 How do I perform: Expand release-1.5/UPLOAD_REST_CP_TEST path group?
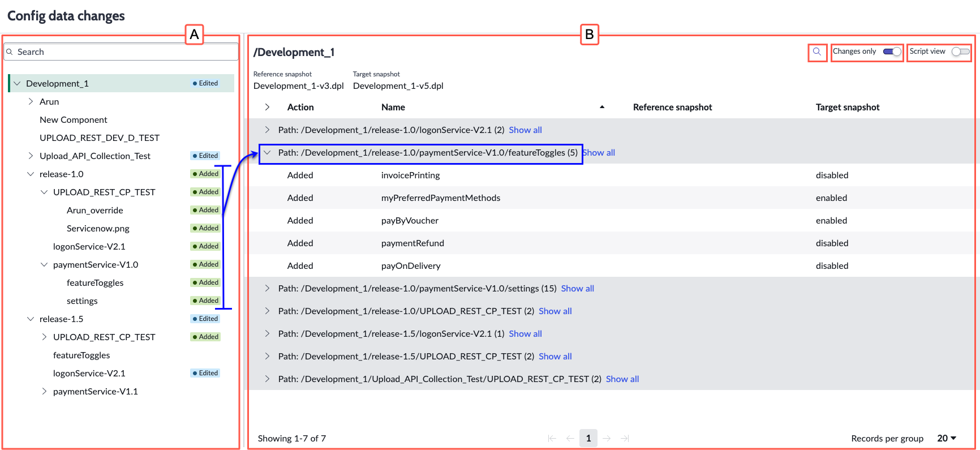pyautogui.click(x=267, y=356)
